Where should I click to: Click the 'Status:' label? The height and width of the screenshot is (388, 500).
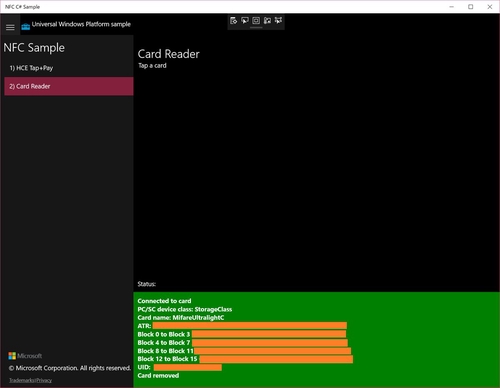147,284
